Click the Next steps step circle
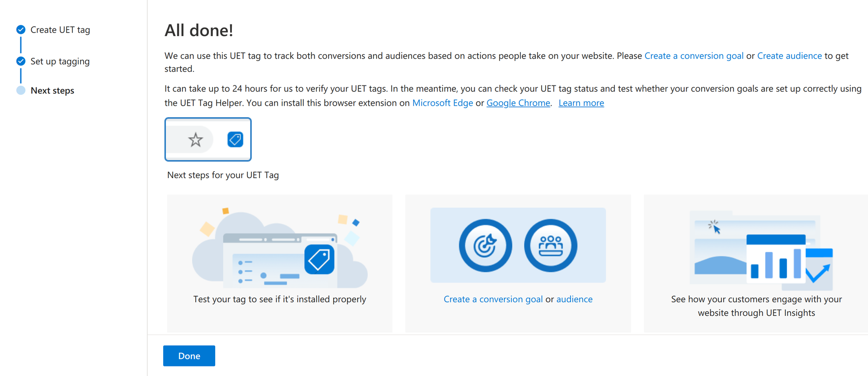 [x=21, y=90]
